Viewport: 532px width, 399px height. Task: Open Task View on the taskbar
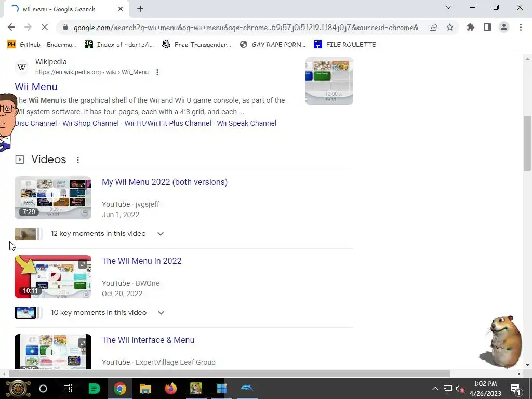[x=68, y=389]
